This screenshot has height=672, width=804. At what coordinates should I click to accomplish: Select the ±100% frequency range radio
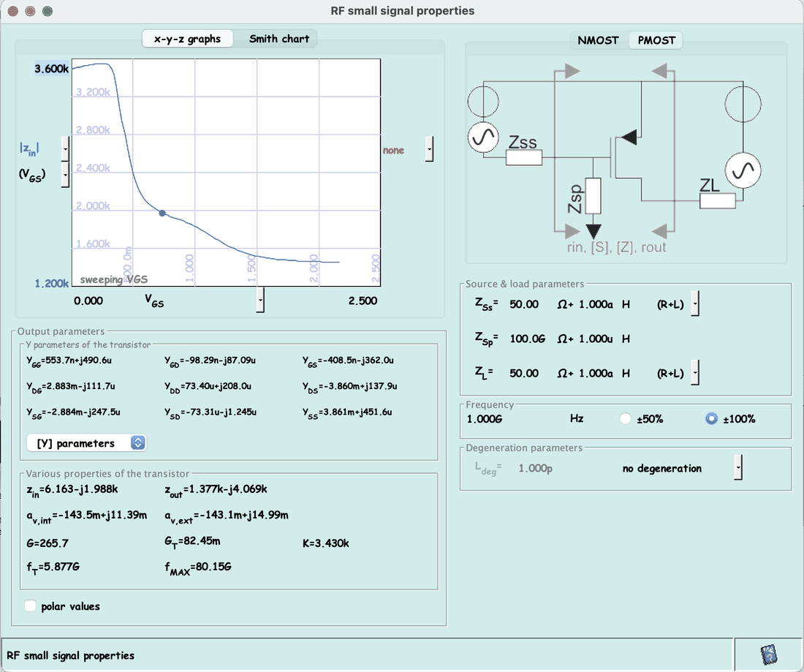coord(711,418)
